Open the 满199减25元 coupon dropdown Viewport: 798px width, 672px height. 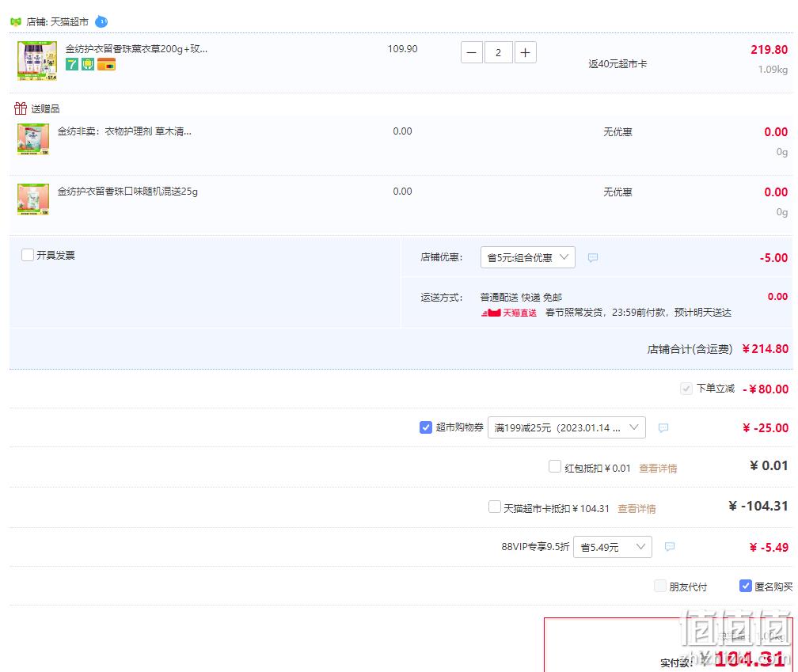(567, 427)
